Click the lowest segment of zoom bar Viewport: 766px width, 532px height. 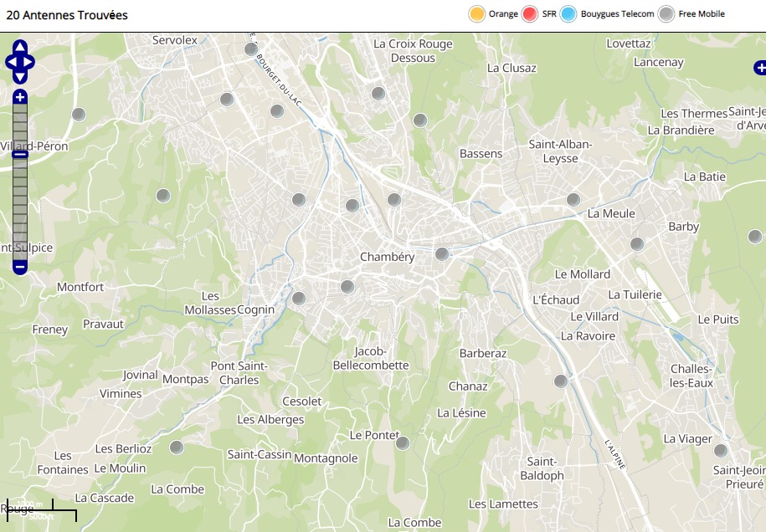coord(20,252)
